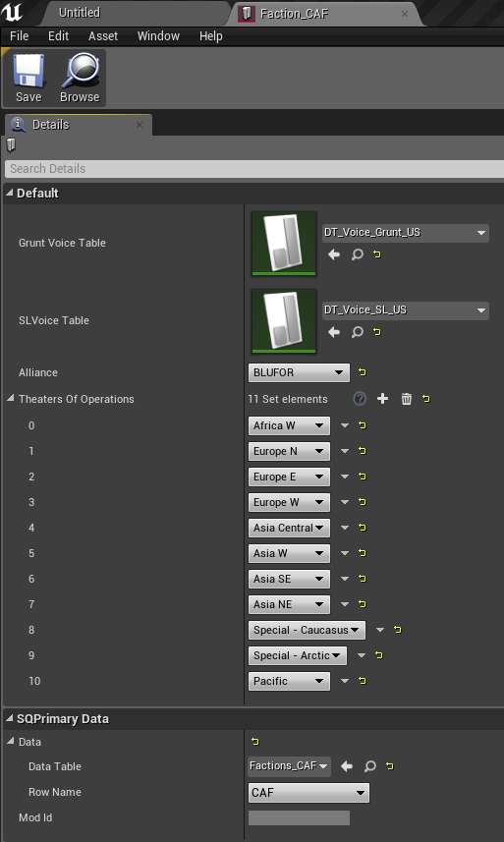Open the Alliance BLUFOR dropdown

pyautogui.click(x=299, y=372)
